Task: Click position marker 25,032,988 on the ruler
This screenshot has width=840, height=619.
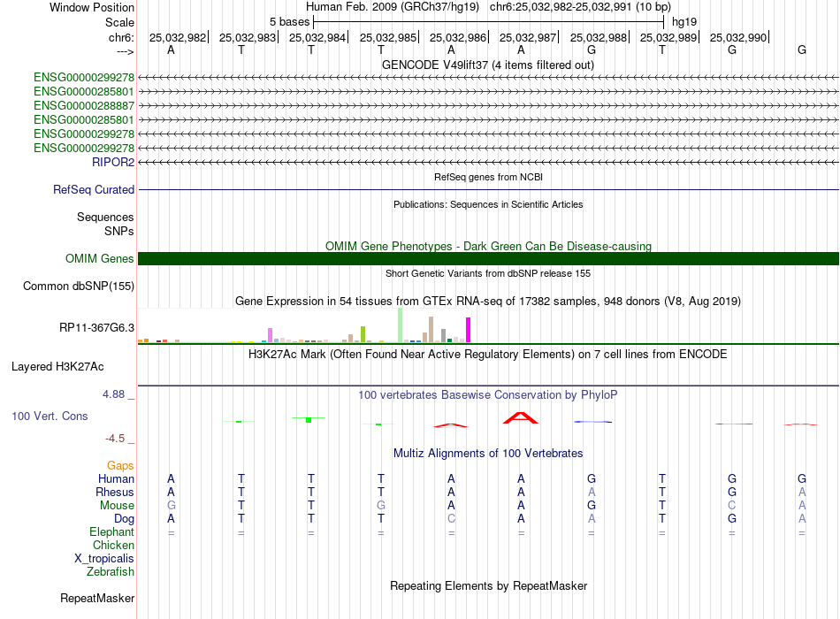Action: [x=599, y=37]
